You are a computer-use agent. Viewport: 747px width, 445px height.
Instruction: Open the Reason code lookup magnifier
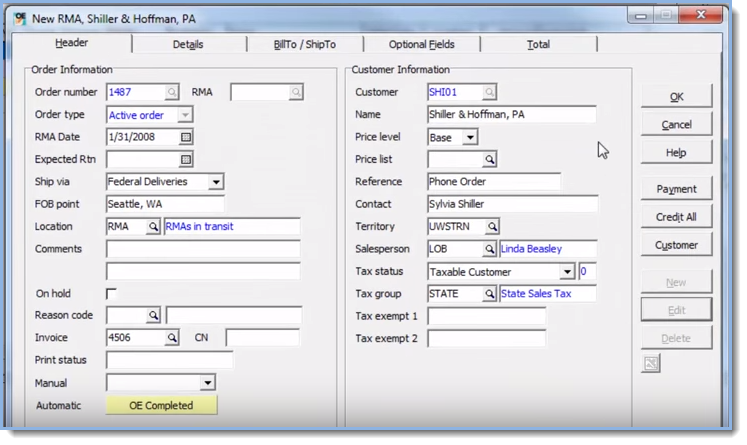click(153, 315)
